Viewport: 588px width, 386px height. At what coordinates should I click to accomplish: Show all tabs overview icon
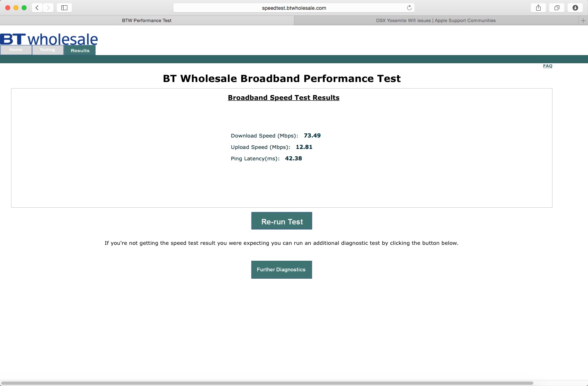tap(557, 8)
